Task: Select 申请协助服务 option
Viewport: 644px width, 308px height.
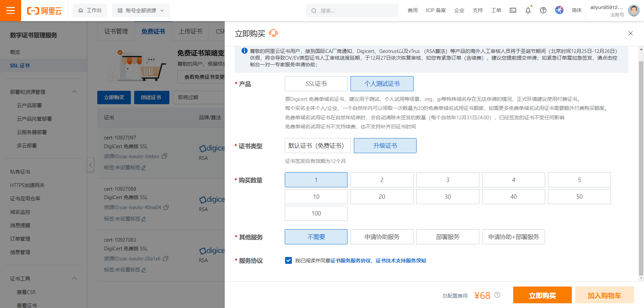Action: 382,237
